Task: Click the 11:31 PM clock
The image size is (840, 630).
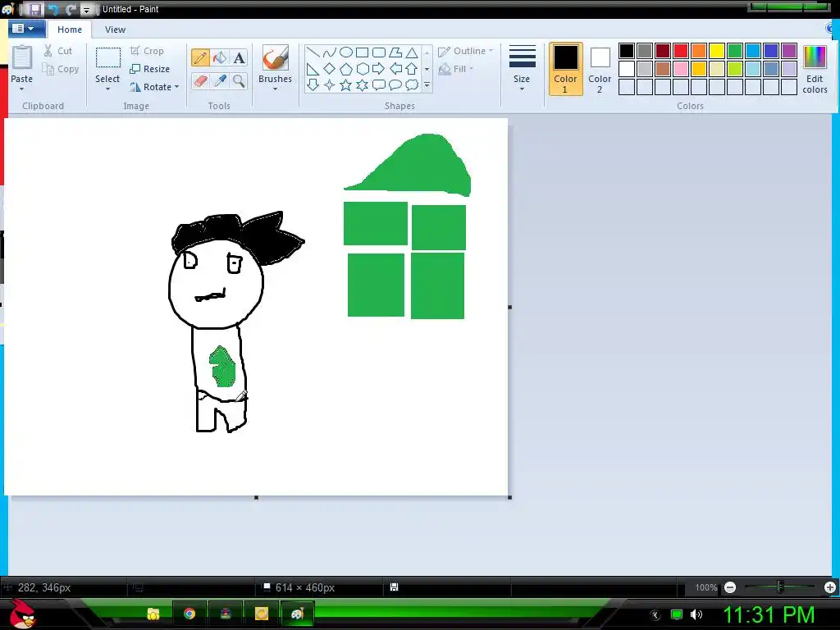Action: pyautogui.click(x=769, y=614)
